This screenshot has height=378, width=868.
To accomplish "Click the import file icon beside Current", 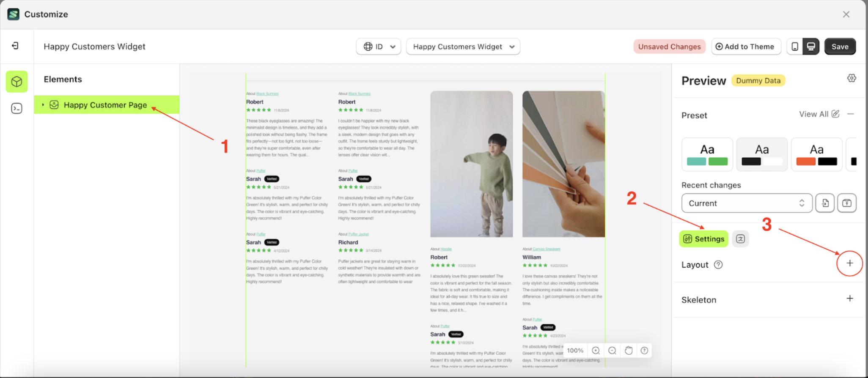I will coord(825,203).
